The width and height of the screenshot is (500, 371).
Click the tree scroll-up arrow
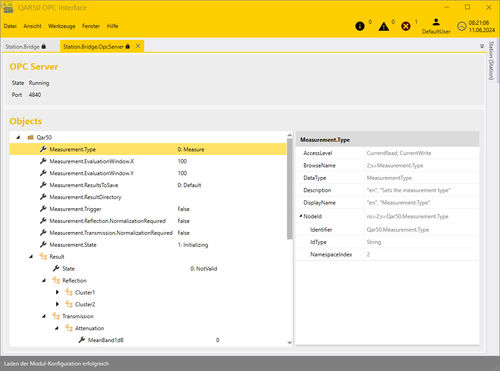point(289,135)
